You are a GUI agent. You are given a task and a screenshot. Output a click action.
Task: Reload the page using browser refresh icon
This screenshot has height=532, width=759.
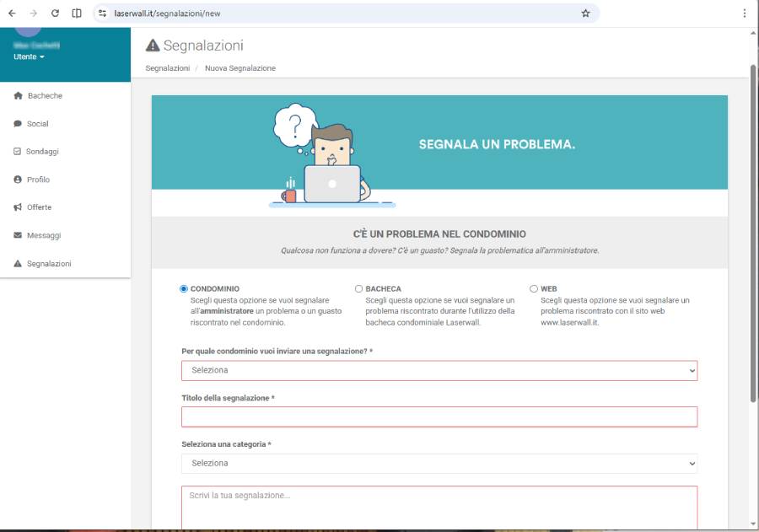[55, 13]
